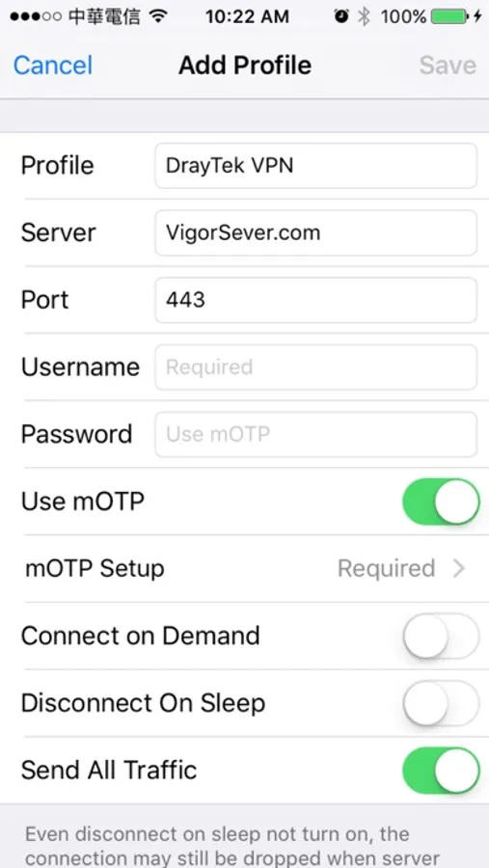The width and height of the screenshot is (489, 868).
Task: Tap the Required label in mOTP Setup
Action: pos(386,568)
